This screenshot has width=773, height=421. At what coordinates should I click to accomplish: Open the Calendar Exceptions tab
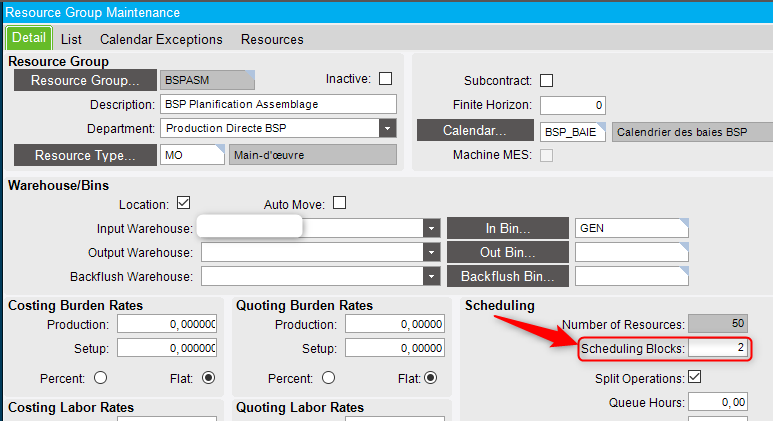(x=161, y=39)
